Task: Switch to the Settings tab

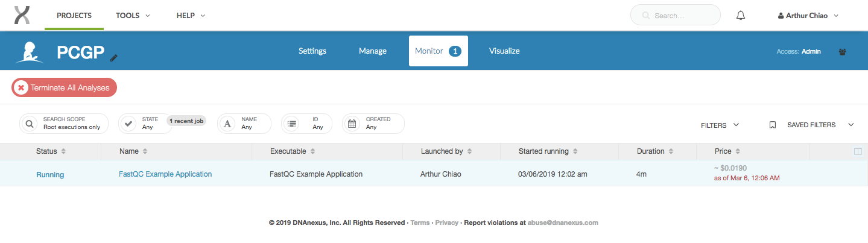Action: coord(312,51)
